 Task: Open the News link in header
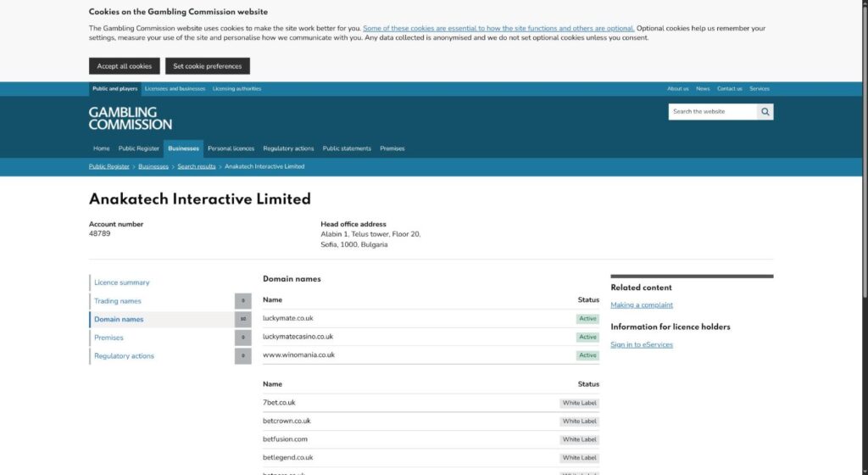(x=703, y=88)
